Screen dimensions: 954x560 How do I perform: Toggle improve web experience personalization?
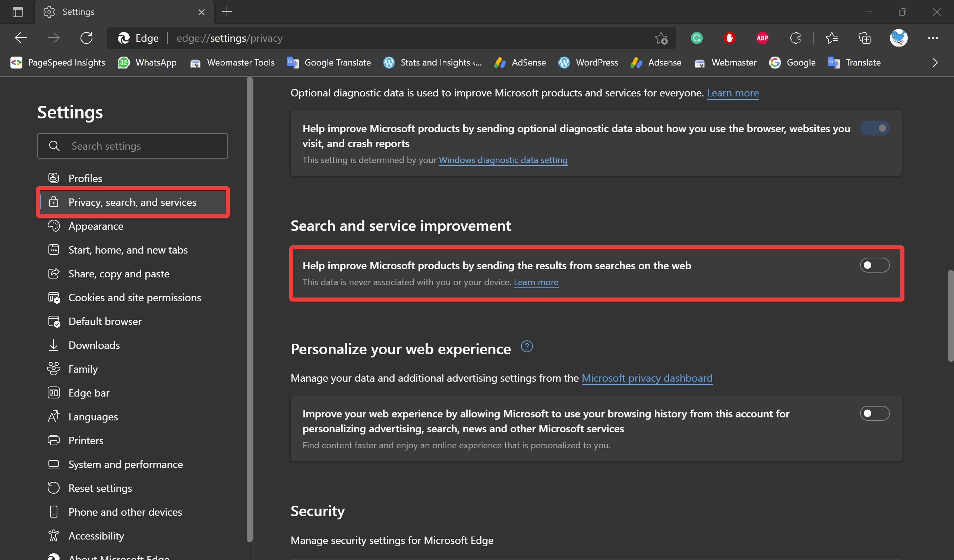click(x=874, y=413)
